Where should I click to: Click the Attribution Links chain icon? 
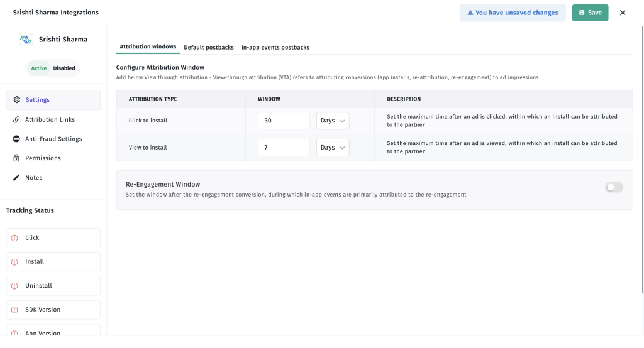pos(16,119)
